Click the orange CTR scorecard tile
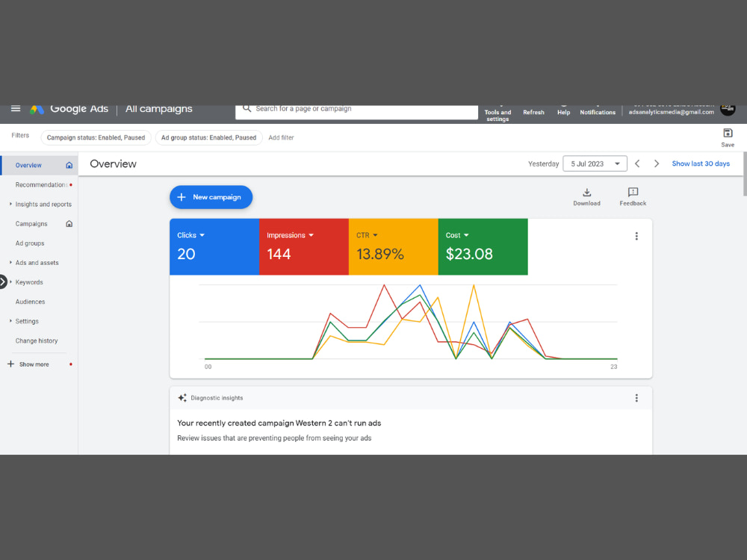The width and height of the screenshot is (747, 560). click(394, 246)
